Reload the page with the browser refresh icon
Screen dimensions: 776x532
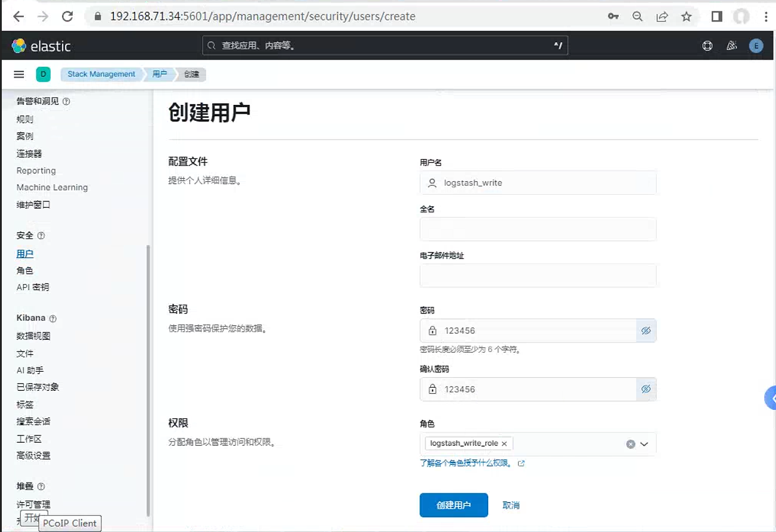pos(67,17)
